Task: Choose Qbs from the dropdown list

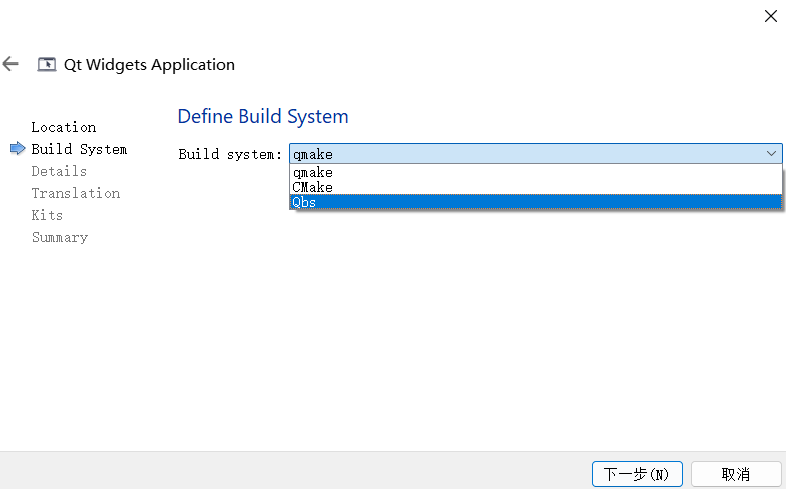Action: pyautogui.click(x=535, y=202)
